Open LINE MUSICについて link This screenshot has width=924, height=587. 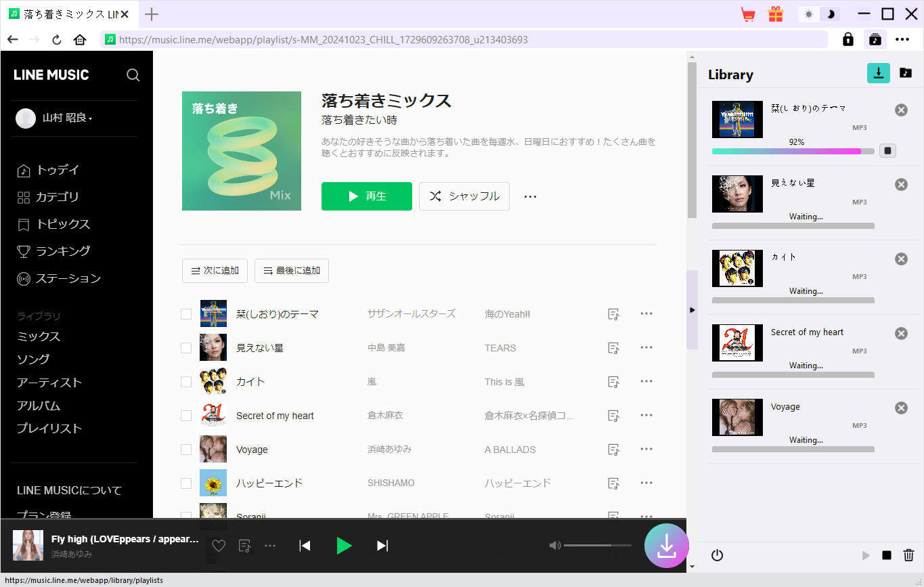pyautogui.click(x=69, y=490)
